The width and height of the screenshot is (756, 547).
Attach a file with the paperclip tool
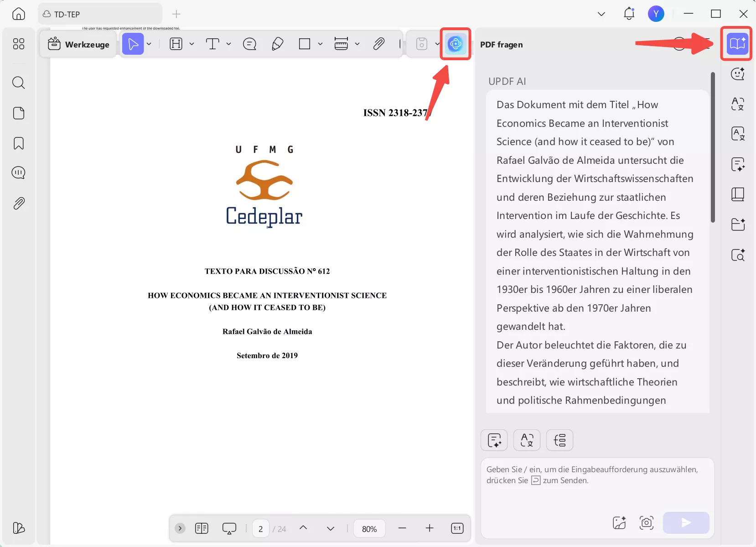coord(379,44)
